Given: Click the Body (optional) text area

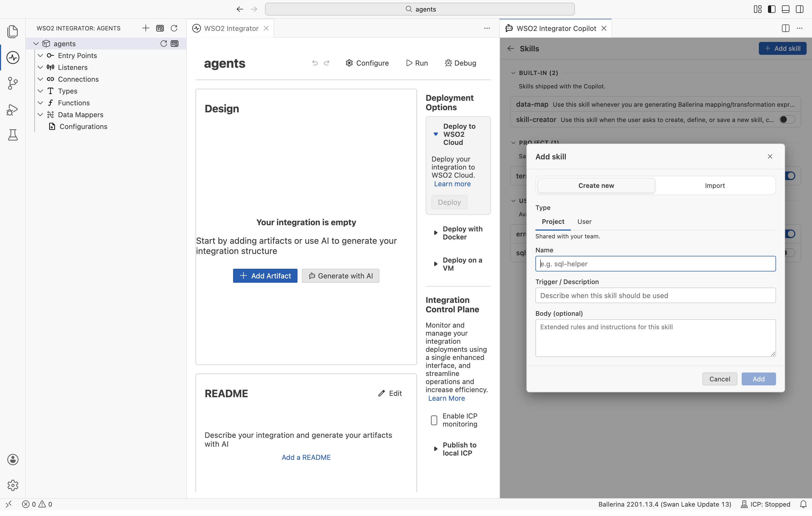Looking at the screenshot, I should click(x=655, y=338).
